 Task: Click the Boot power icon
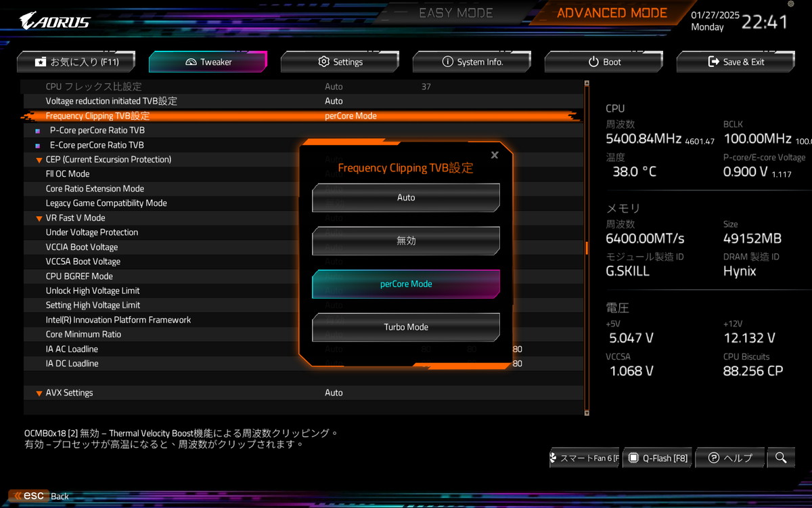593,62
